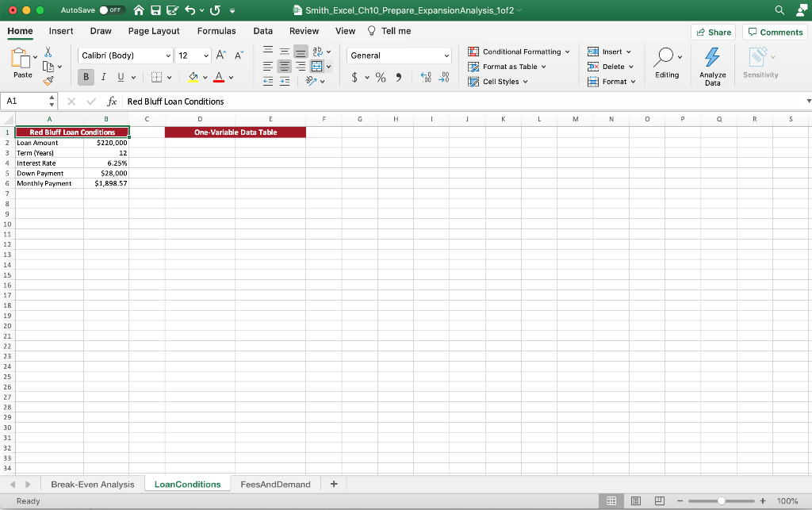Click the Increase Indent icon

[x=285, y=81]
